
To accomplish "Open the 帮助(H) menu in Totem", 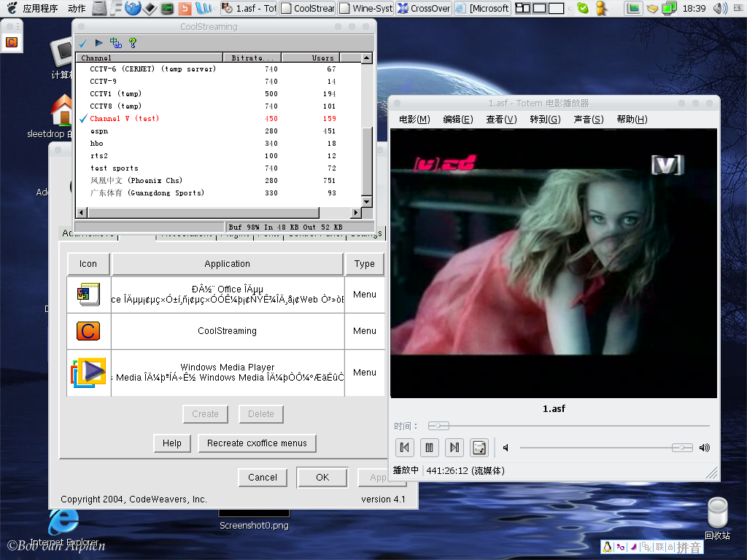I will pyautogui.click(x=632, y=119).
